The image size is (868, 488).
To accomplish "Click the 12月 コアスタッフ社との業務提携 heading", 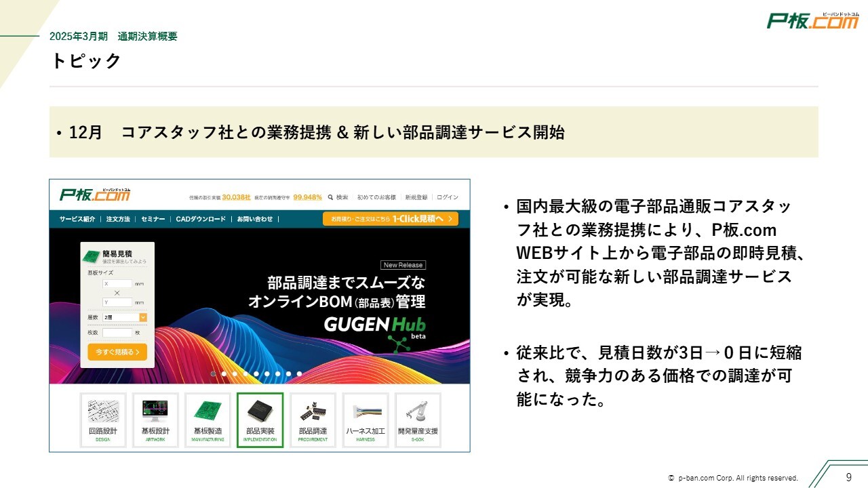I will 317,132.
